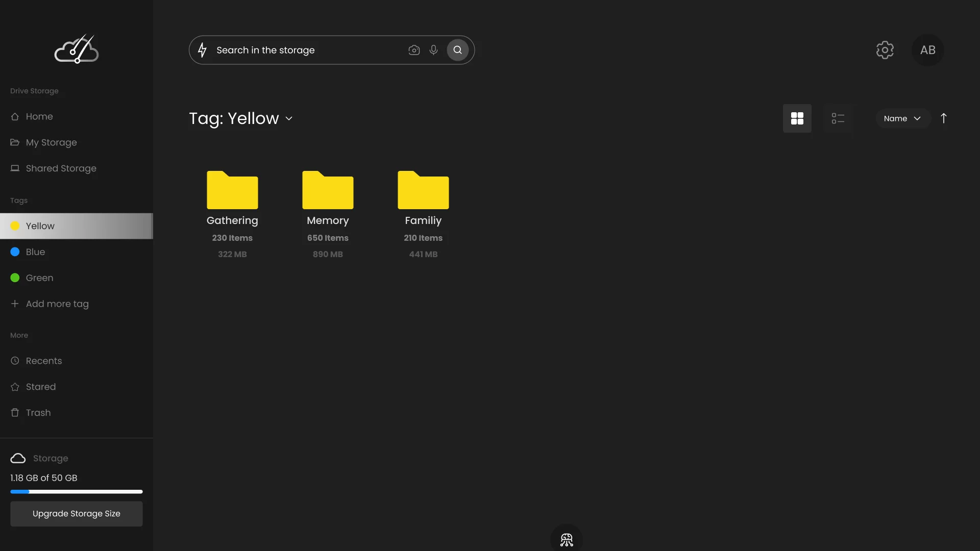Activate microphone voice search

click(433, 50)
